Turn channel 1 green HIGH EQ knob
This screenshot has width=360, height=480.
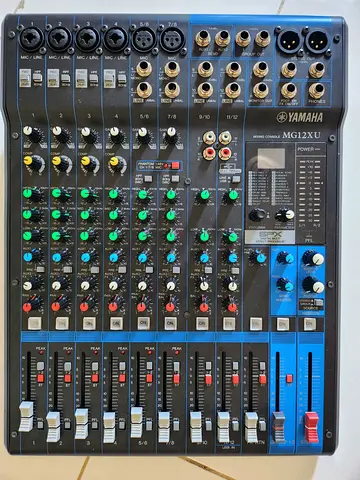point(28,193)
